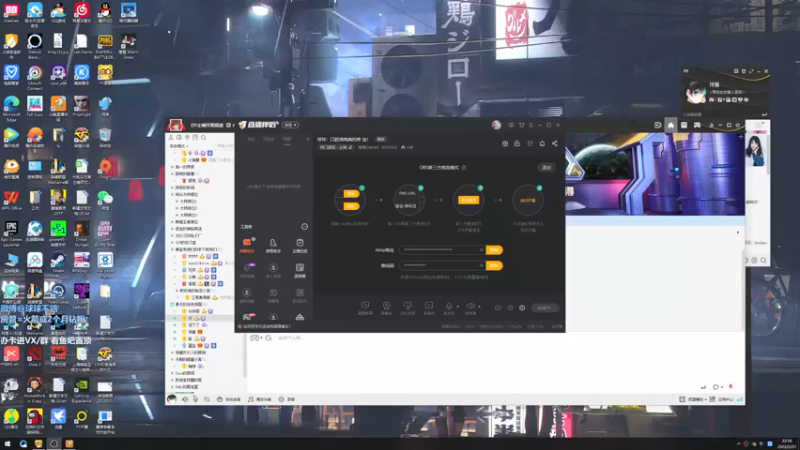
Task: Click the search icon above the YY channel list
Action: point(203,138)
